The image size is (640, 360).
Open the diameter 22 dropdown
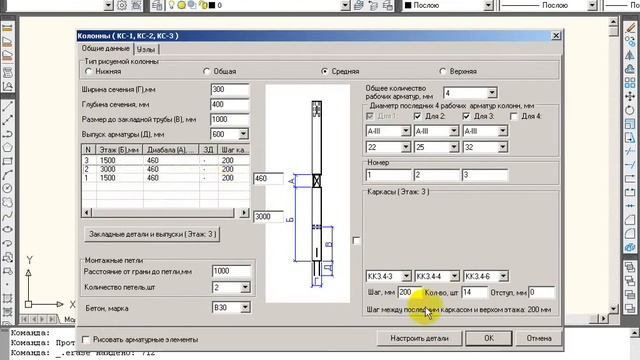click(x=405, y=147)
